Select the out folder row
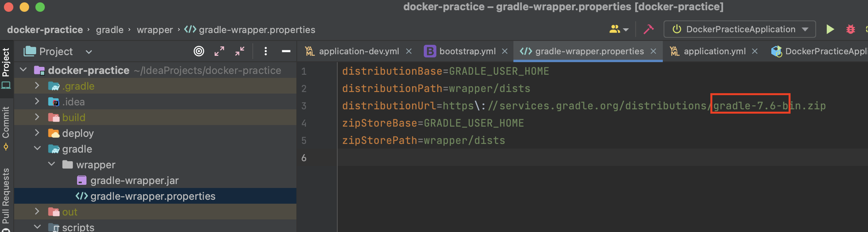 coord(155,212)
